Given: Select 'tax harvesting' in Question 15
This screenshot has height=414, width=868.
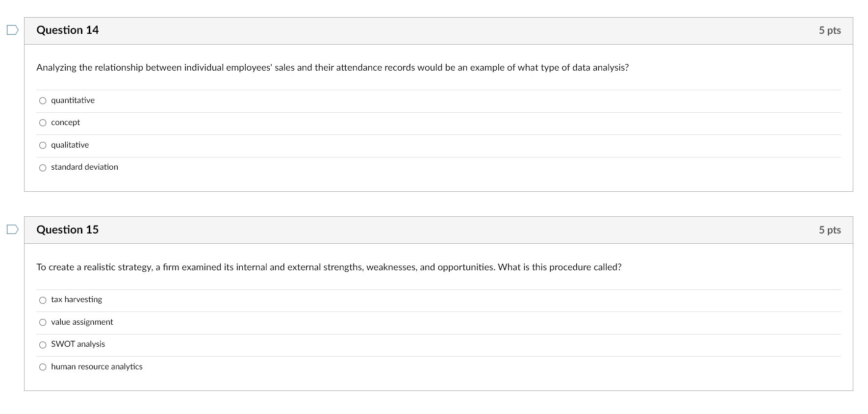Looking at the screenshot, I should click(x=43, y=300).
